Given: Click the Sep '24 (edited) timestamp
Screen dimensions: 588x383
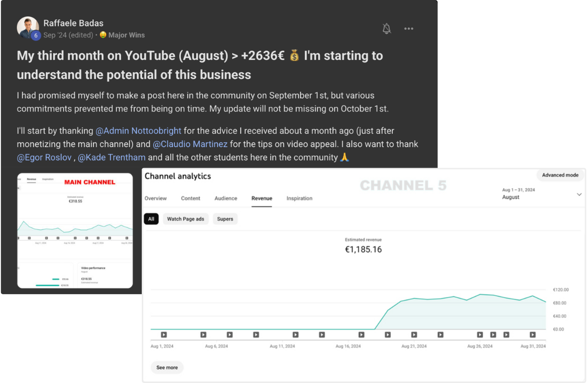Looking at the screenshot, I should click(68, 35).
